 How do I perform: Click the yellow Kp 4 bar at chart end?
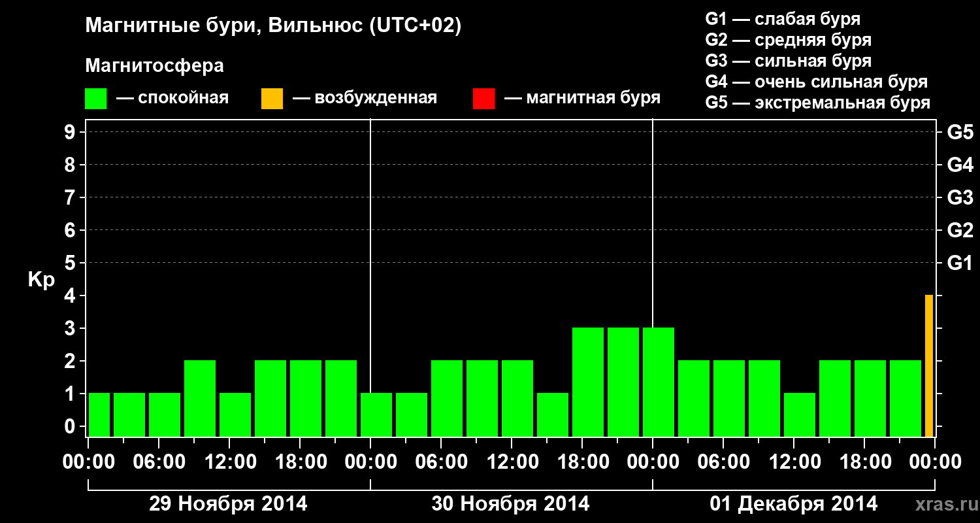point(929,366)
